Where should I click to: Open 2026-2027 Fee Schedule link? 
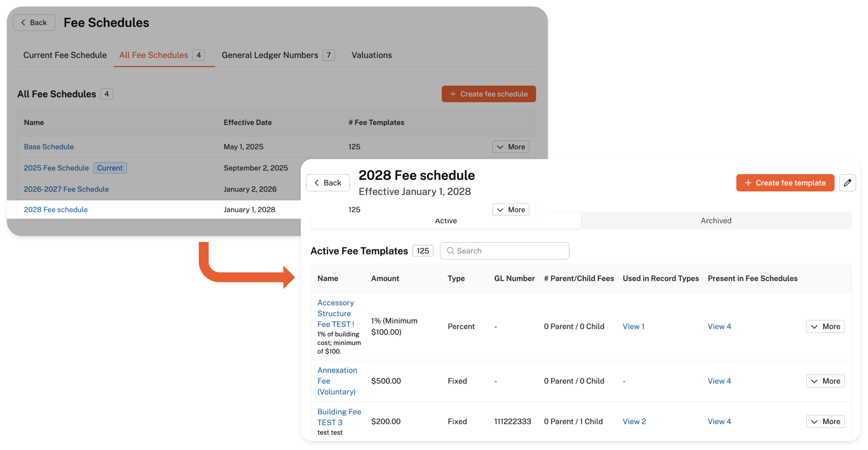click(x=66, y=189)
